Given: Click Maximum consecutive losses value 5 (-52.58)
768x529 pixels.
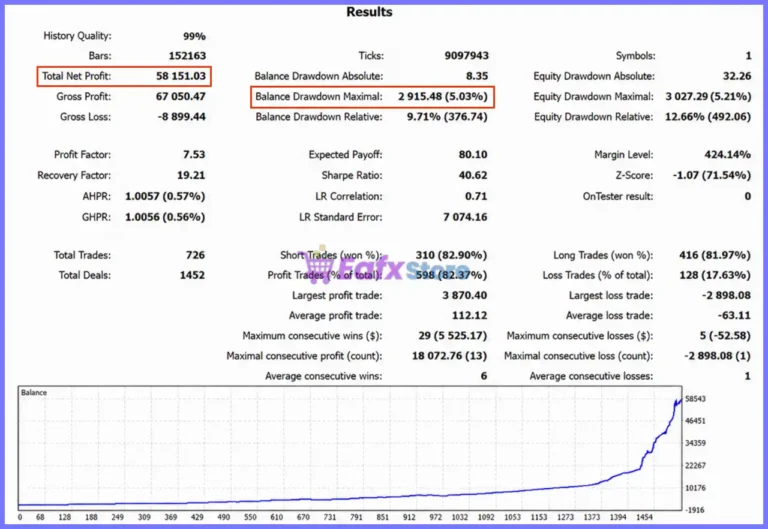Looking at the screenshot, I should [725, 336].
